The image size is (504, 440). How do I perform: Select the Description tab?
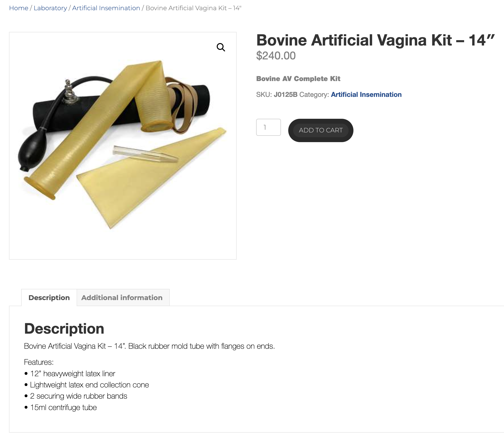pyautogui.click(x=49, y=298)
